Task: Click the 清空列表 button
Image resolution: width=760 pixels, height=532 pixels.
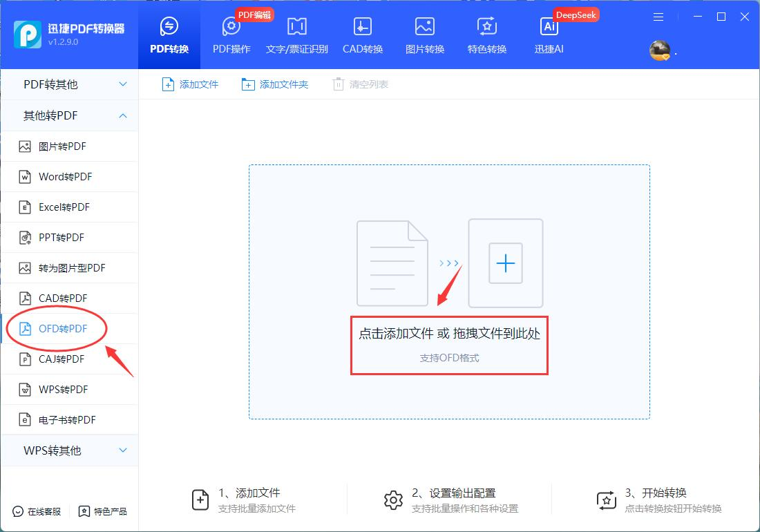Action: (360, 84)
